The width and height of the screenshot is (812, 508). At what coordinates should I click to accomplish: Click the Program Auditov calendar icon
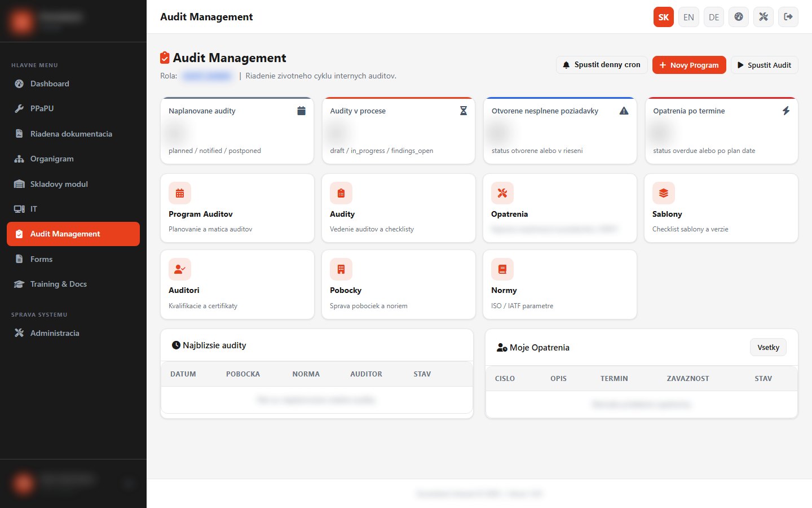pyautogui.click(x=180, y=193)
